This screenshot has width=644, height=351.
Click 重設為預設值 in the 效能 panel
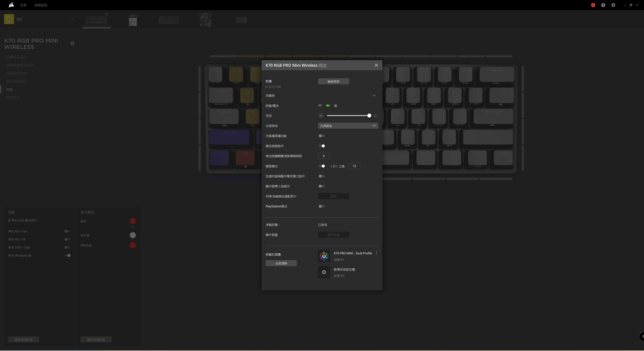(x=24, y=339)
